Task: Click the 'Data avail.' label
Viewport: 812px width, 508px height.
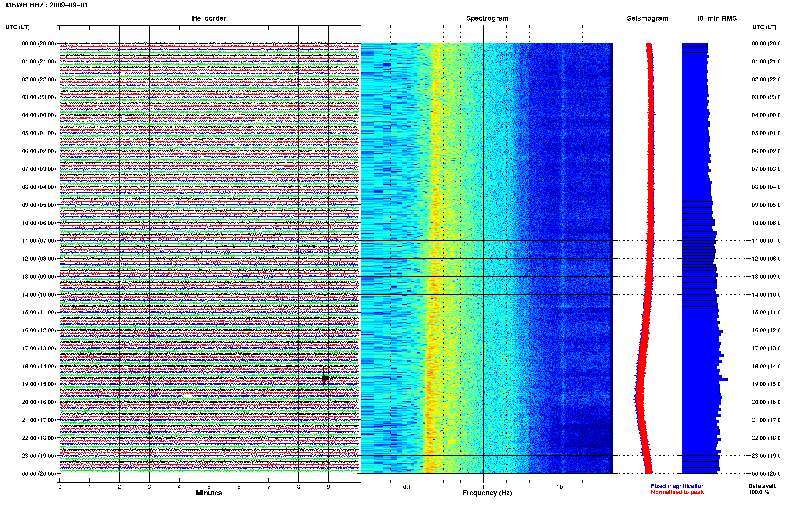Action: coord(762,486)
